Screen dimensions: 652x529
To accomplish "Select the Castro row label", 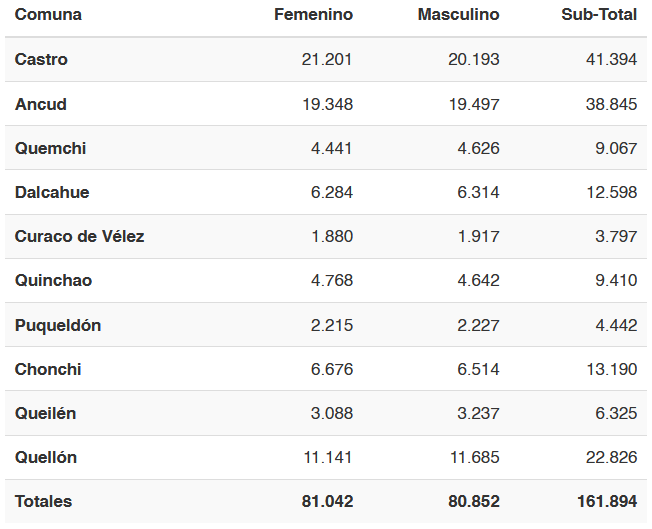I will 41,59.
